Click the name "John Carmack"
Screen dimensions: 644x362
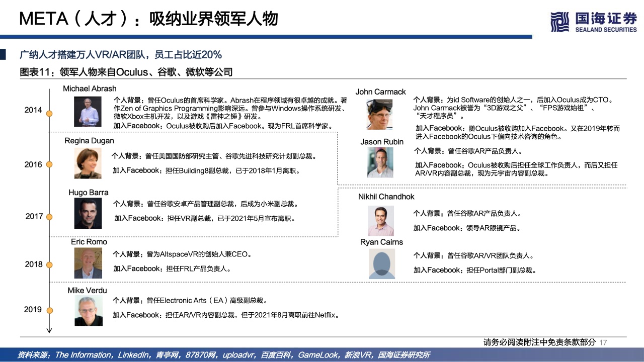point(380,92)
